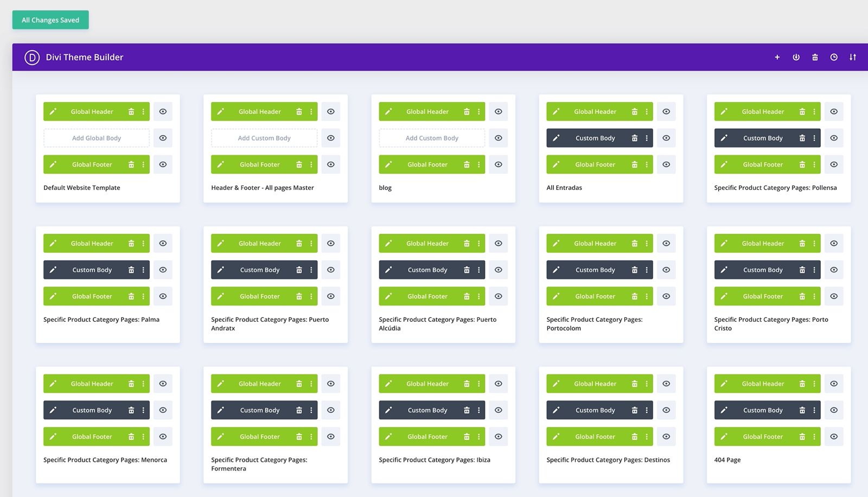Hide Global Footer in 404 Page template
This screenshot has width=868, height=497.
tap(834, 437)
